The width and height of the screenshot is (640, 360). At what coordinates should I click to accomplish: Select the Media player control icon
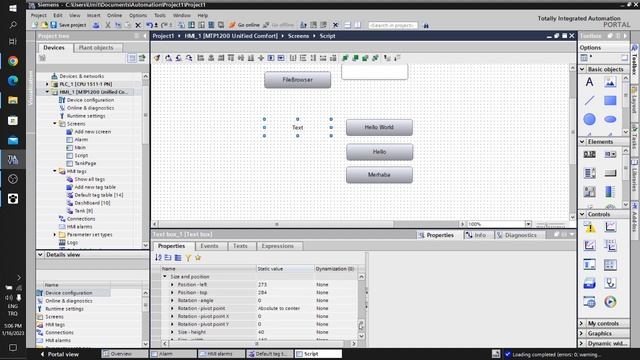[x=610, y=302]
